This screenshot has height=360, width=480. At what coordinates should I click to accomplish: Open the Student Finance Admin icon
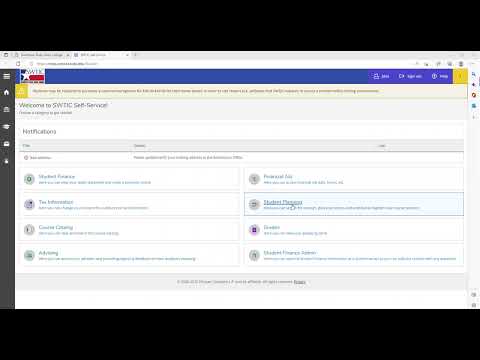(254, 255)
